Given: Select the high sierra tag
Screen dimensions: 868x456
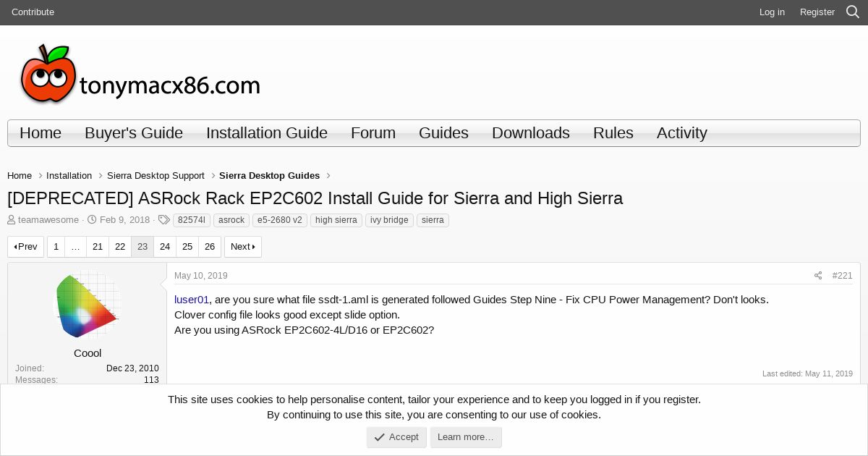Looking at the screenshot, I should pyautogui.click(x=336, y=220).
